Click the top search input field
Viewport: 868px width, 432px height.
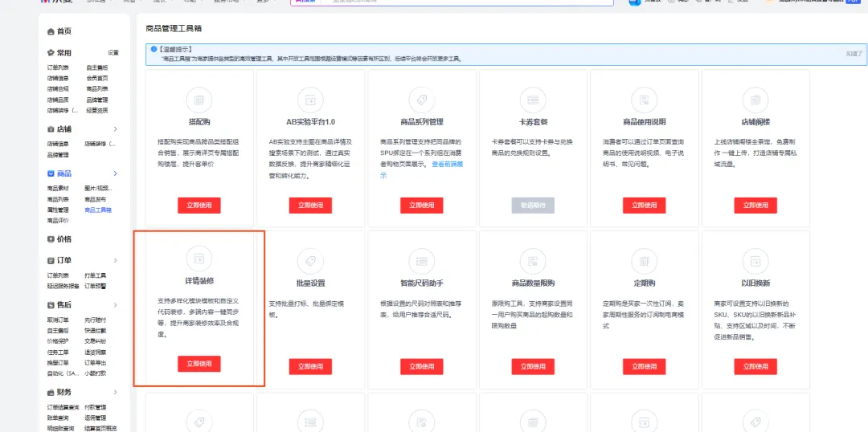469,2
